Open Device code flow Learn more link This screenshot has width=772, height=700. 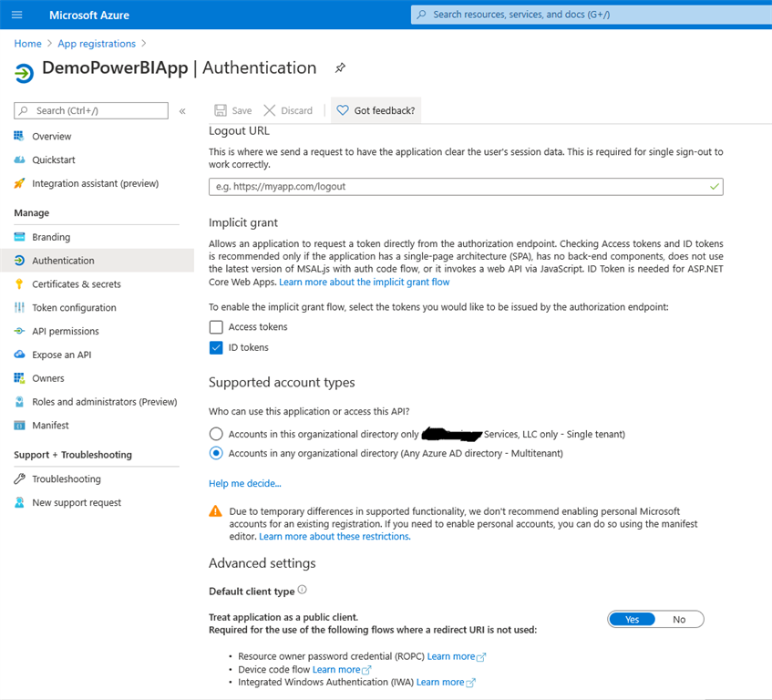coord(336,670)
